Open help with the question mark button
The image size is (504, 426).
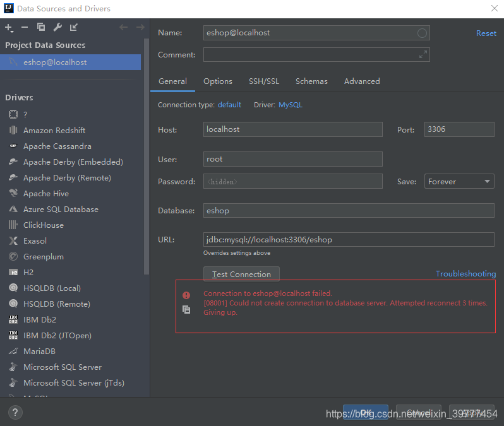coord(15,413)
